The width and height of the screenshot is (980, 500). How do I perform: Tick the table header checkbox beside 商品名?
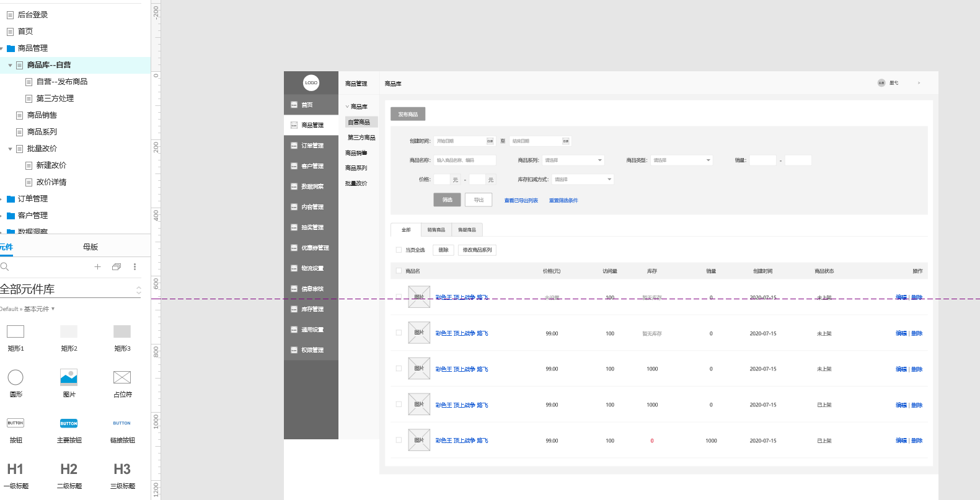point(399,271)
